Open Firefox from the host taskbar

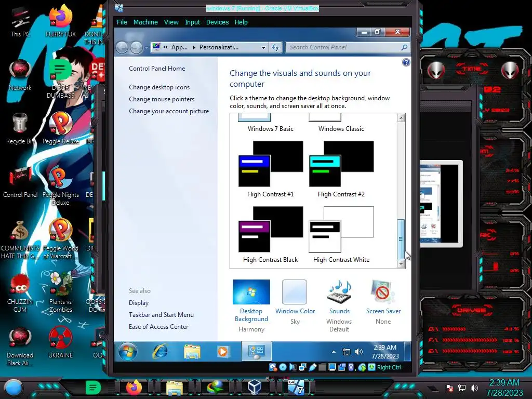pyautogui.click(x=134, y=387)
